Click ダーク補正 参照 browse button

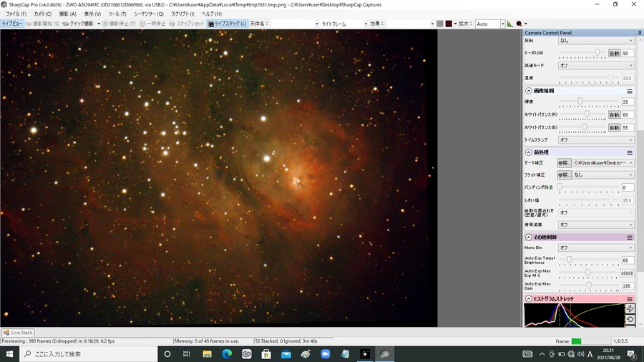point(564,163)
